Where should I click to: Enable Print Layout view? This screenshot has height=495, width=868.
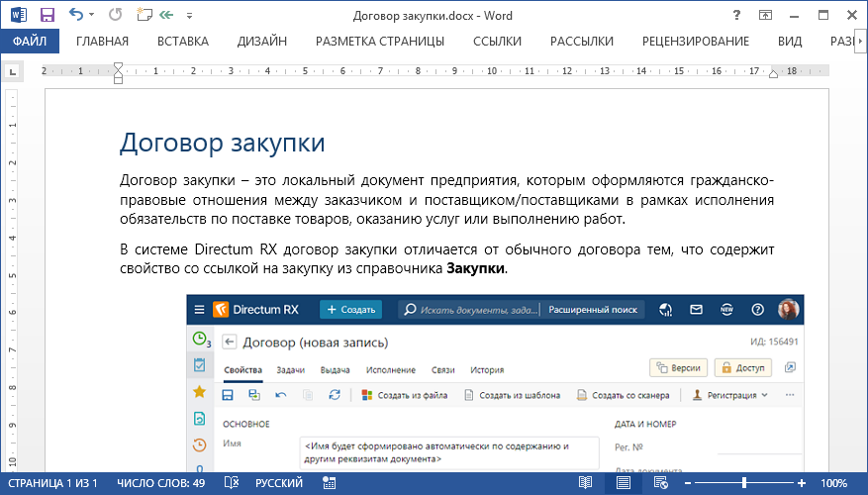click(624, 483)
